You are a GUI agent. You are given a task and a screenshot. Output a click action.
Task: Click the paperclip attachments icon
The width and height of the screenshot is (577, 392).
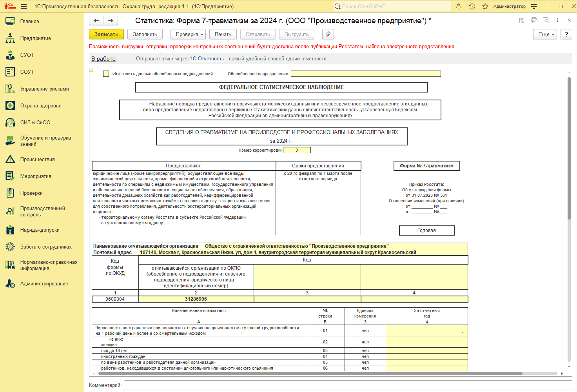tap(328, 34)
